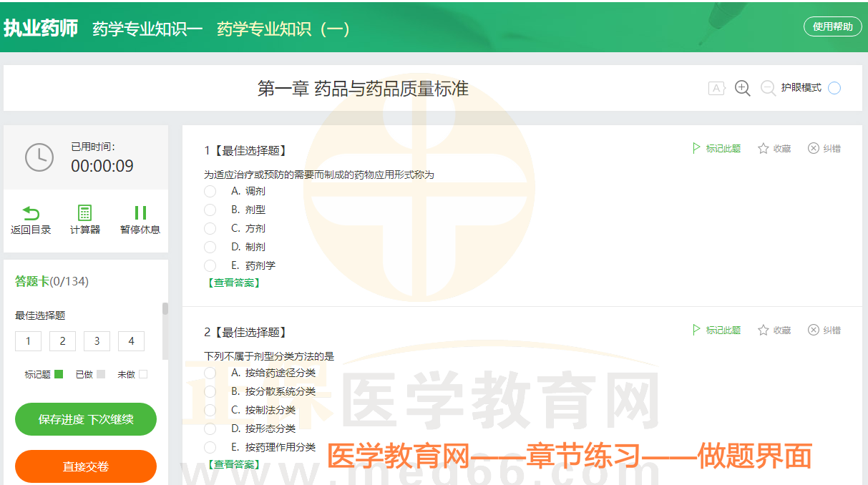Click the flag icon to mark question 1
Image resolution: width=868 pixels, height=485 pixels.
point(696,148)
